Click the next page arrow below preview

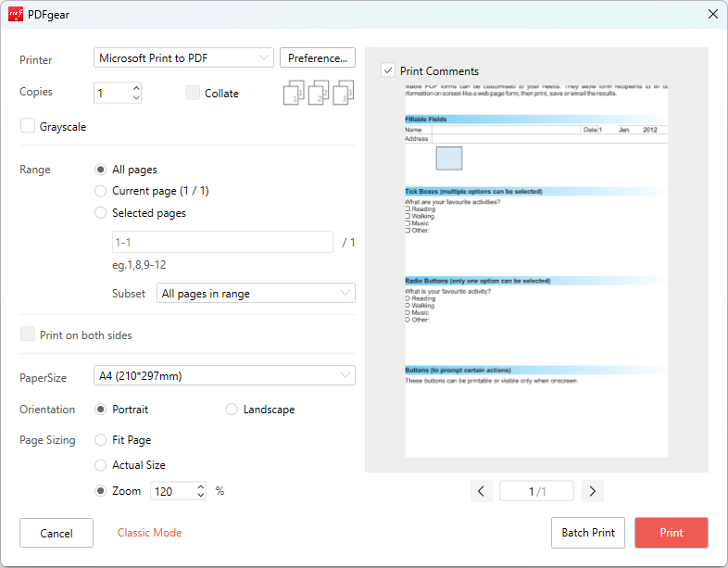593,491
